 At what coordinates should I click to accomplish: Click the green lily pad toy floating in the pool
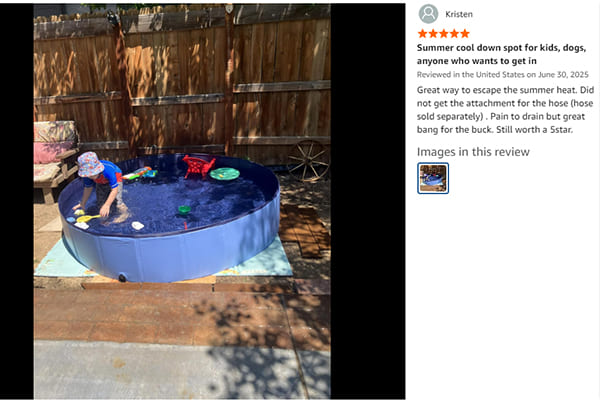[x=225, y=174]
